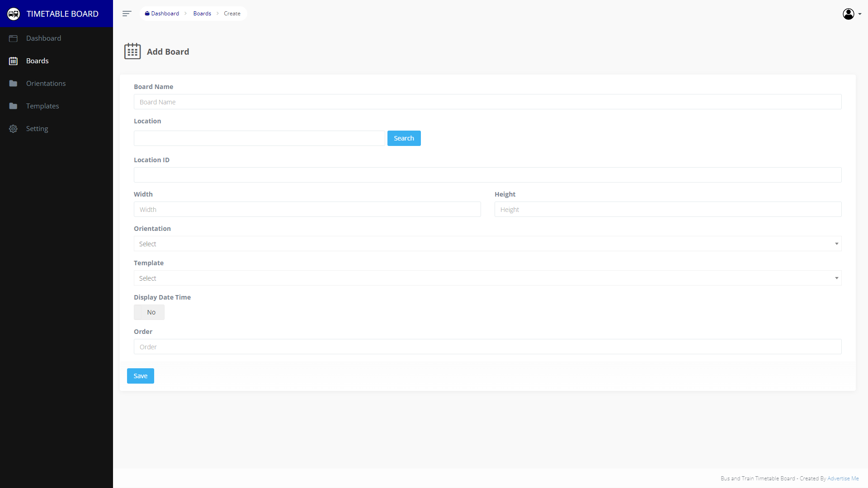Go to Templates in the sidebar
This screenshot has width=868, height=488.
42,106
